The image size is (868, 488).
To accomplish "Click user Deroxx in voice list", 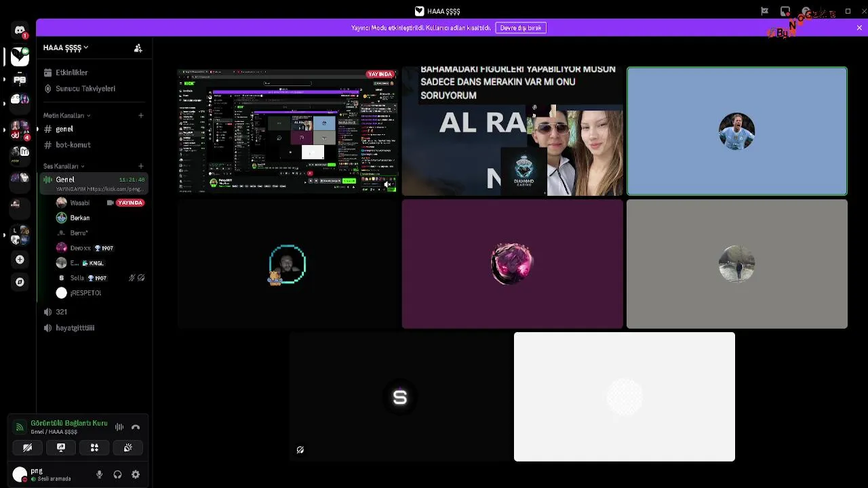I will (80, 248).
